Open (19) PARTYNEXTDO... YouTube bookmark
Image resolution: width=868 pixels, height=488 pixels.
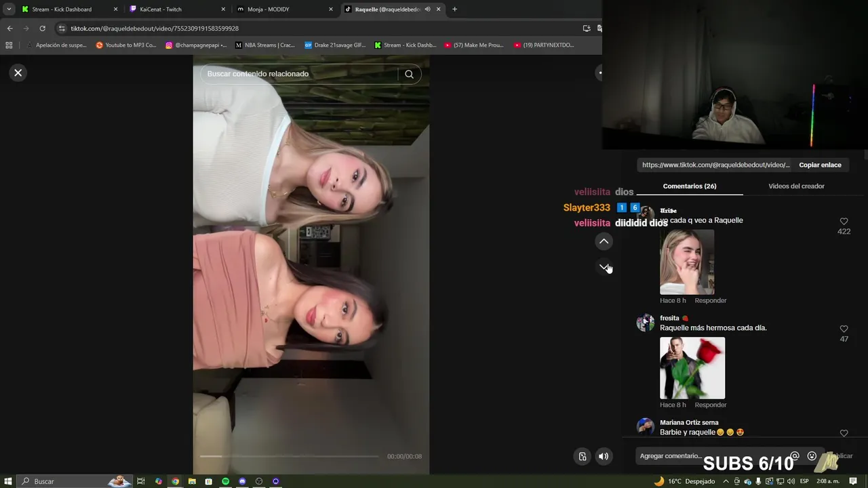click(544, 45)
